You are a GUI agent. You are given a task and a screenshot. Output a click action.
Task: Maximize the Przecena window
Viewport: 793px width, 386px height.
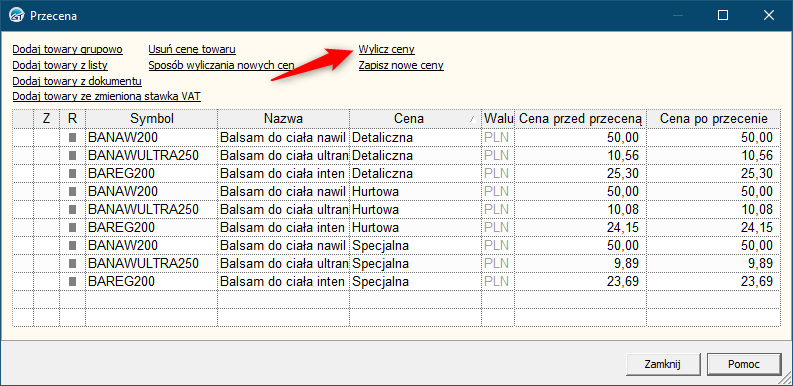(x=723, y=16)
